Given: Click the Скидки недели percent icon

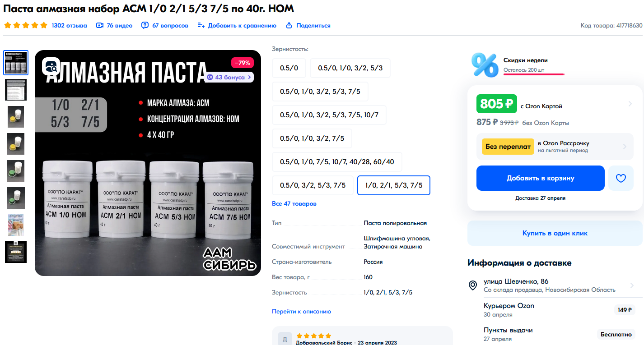Looking at the screenshot, I should (485, 64).
